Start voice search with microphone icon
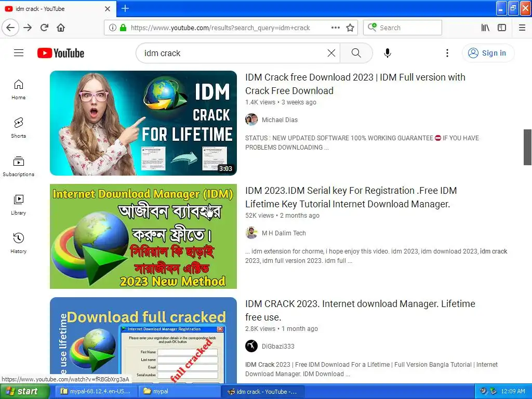 point(388,53)
